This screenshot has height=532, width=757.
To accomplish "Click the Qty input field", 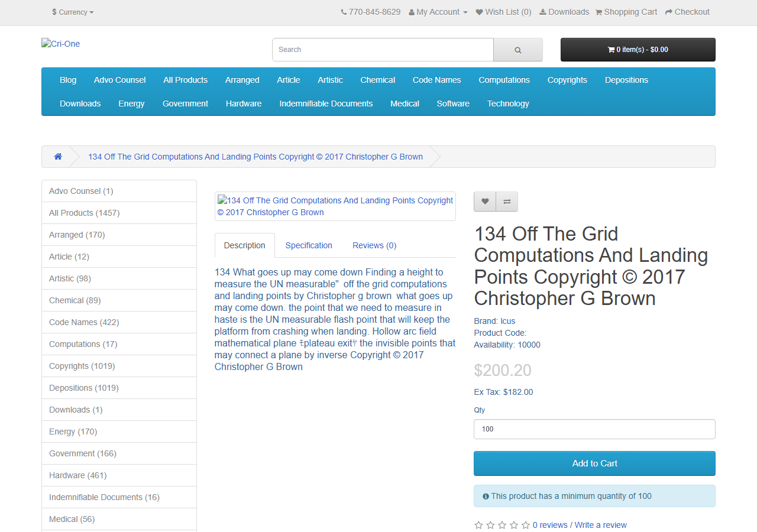I will click(x=594, y=429).
